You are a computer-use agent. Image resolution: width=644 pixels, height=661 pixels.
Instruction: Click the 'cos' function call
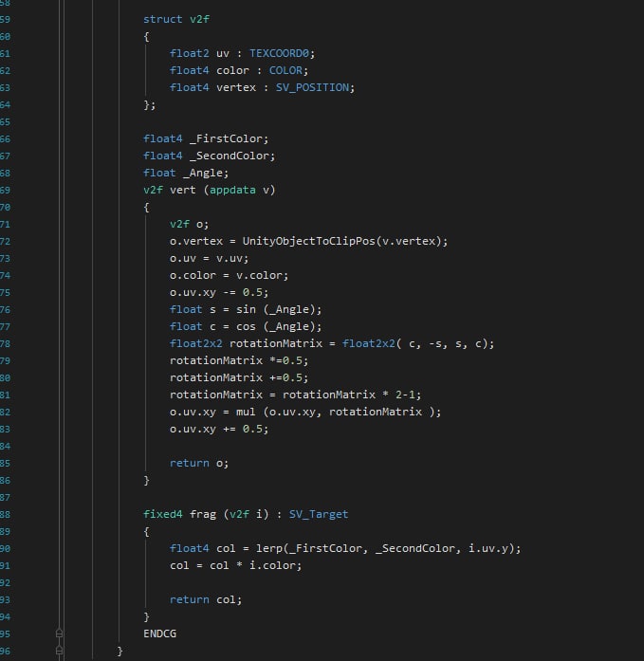[246, 326]
